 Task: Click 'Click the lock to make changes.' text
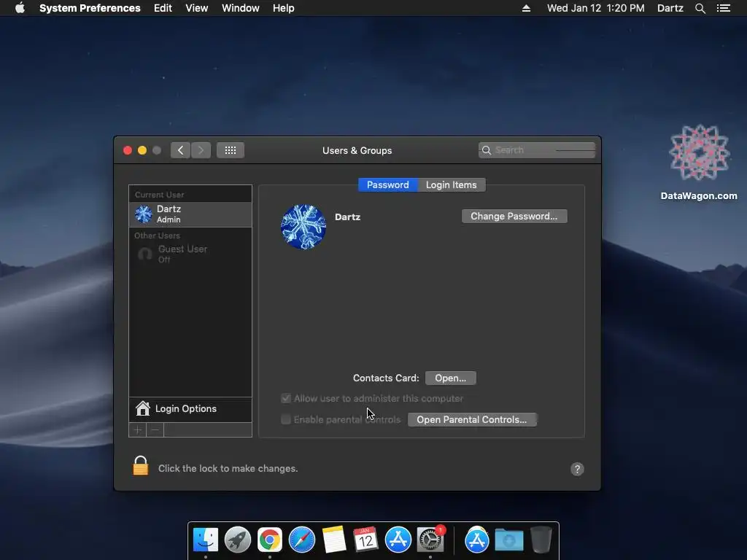coord(228,469)
